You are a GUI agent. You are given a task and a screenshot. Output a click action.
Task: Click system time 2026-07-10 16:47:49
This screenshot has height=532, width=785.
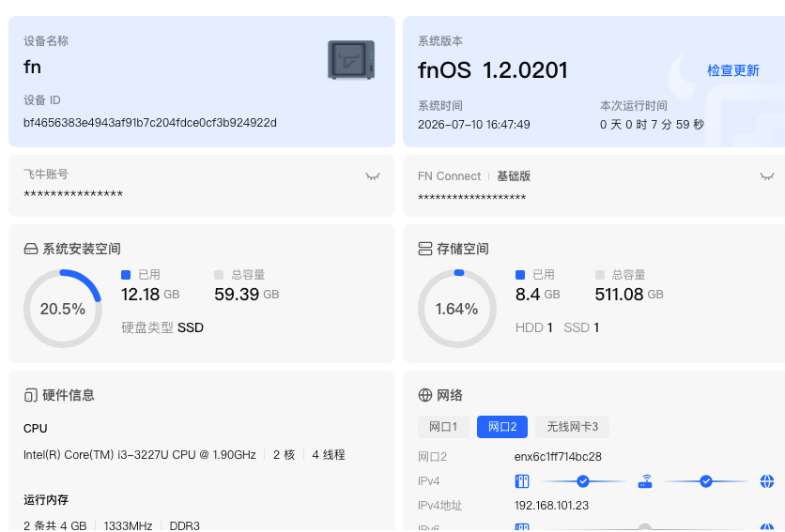474,125
